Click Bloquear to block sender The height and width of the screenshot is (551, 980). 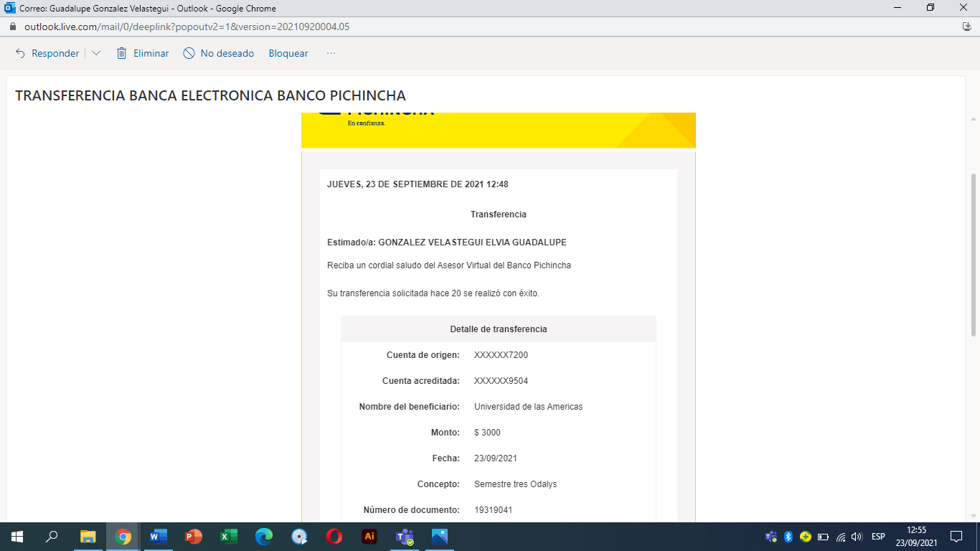(x=288, y=53)
